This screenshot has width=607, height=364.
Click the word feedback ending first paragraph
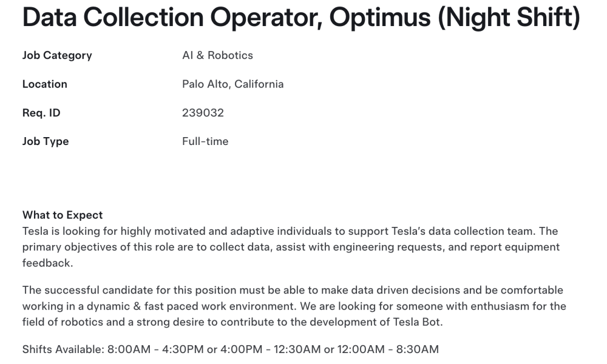click(x=47, y=263)
